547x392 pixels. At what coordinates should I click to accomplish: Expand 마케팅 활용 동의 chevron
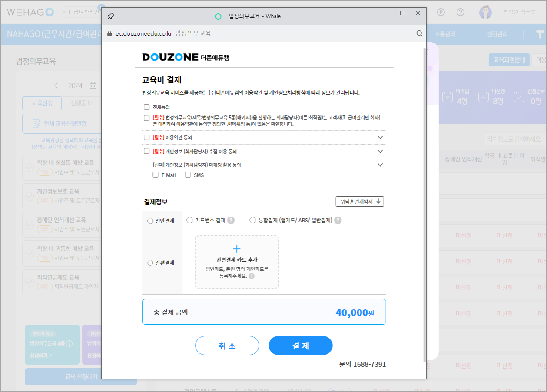click(x=380, y=165)
